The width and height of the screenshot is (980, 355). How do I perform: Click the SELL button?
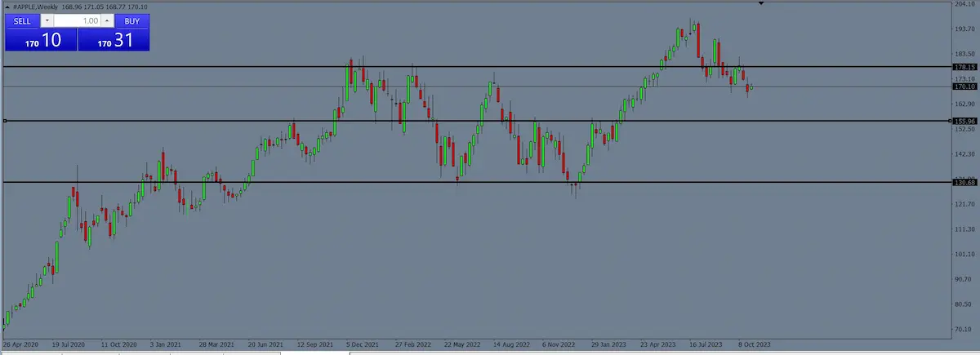coord(21,20)
